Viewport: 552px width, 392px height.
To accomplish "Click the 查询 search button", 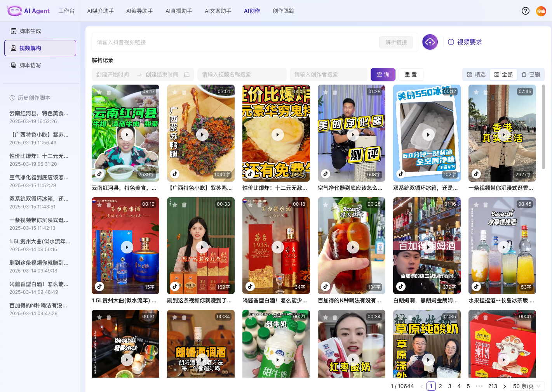I will tap(383, 75).
